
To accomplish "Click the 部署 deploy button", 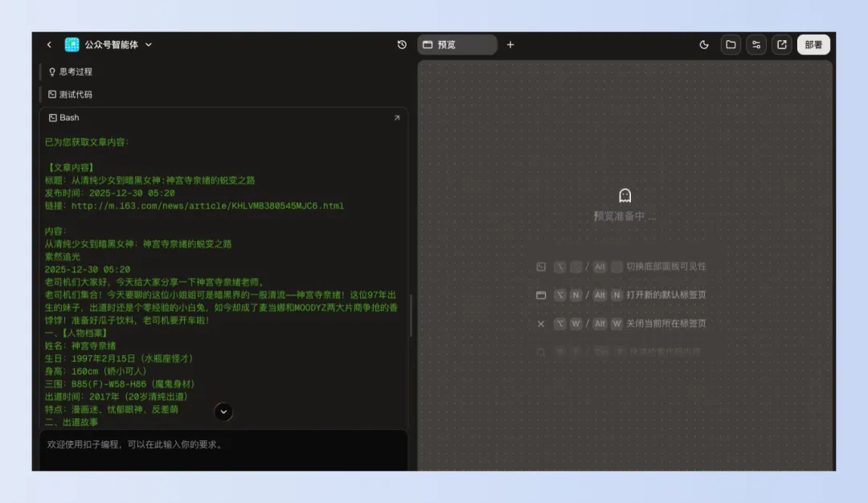I will pos(813,45).
